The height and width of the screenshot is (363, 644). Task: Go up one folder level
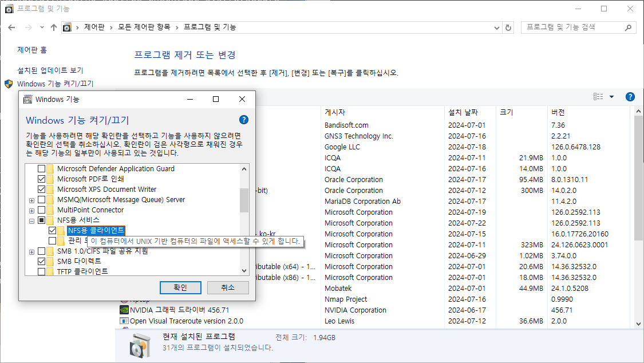click(54, 27)
